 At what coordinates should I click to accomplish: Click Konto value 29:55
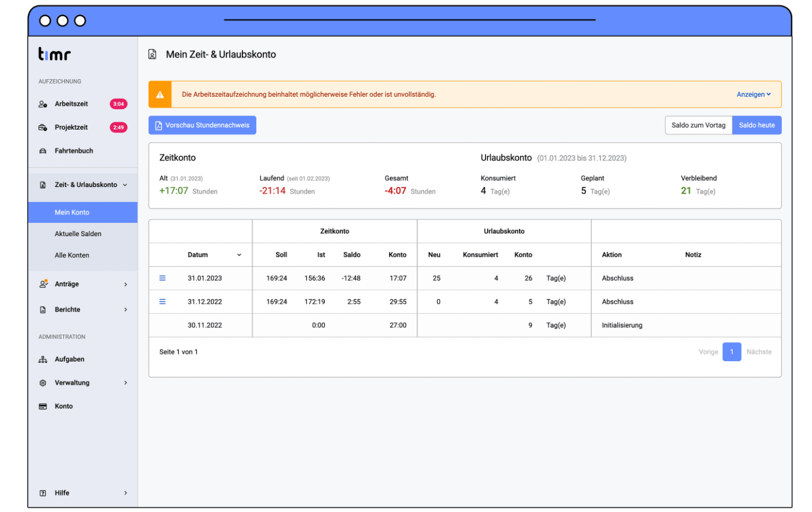coord(398,302)
